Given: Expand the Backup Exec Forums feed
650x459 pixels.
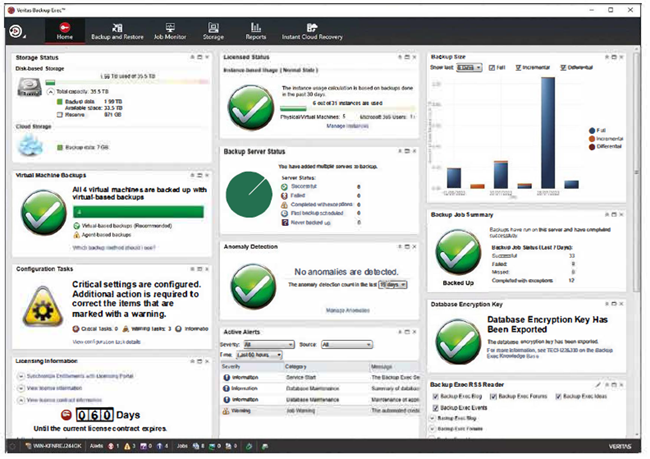Looking at the screenshot, I should 433,429.
